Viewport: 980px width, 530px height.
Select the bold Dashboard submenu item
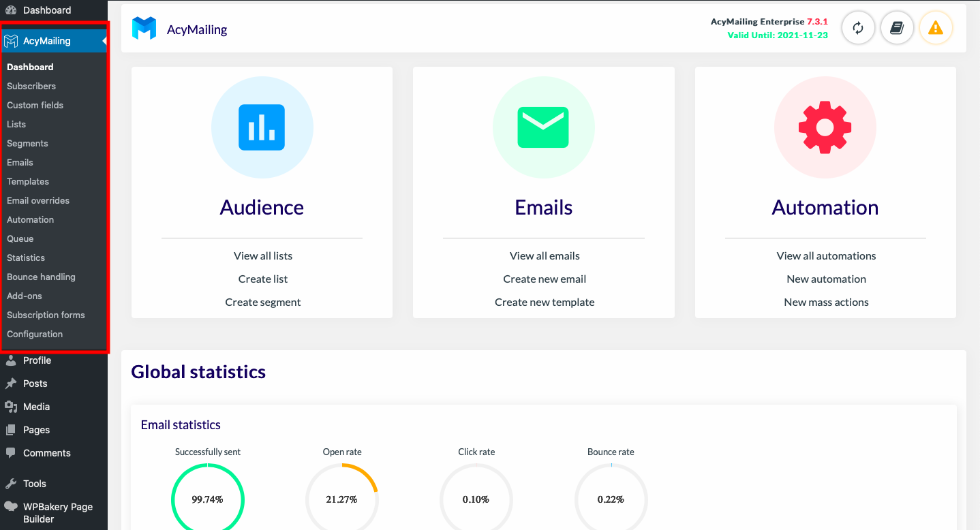point(30,67)
